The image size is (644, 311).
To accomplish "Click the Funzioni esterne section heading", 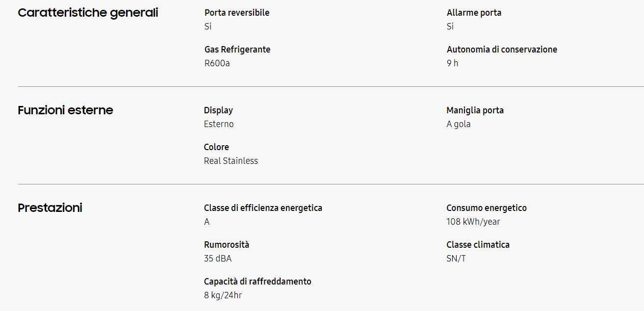I will click(65, 110).
